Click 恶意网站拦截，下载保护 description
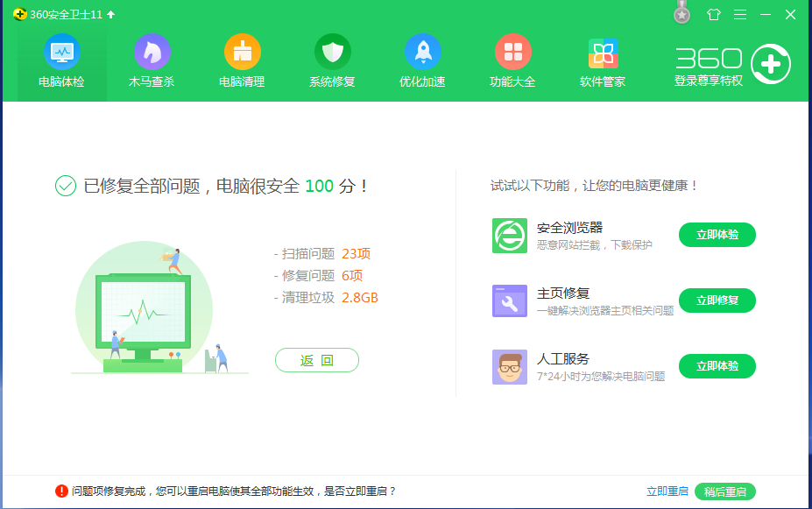The height and width of the screenshot is (509, 812). pos(595,245)
